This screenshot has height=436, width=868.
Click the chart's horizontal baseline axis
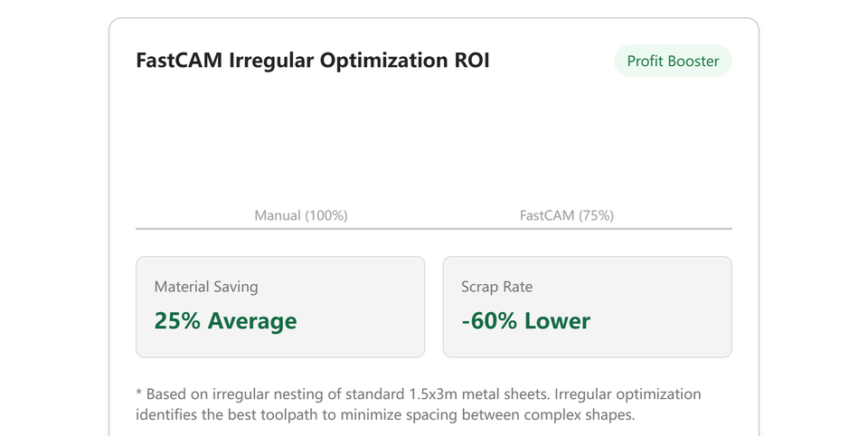(434, 228)
